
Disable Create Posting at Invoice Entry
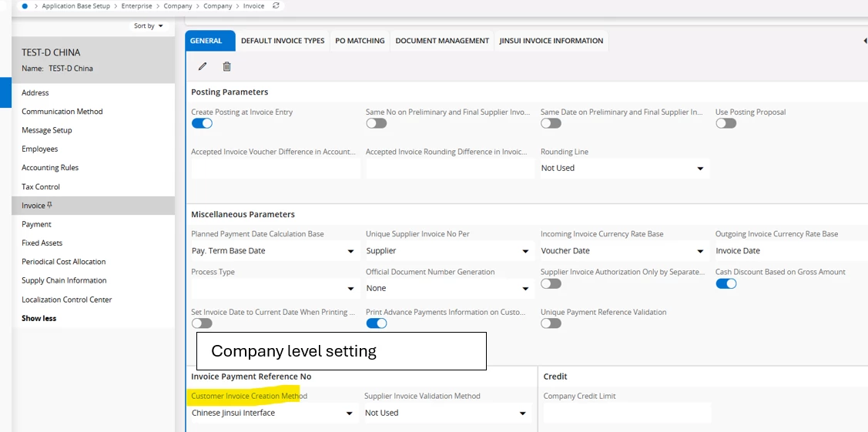pyautogui.click(x=202, y=123)
